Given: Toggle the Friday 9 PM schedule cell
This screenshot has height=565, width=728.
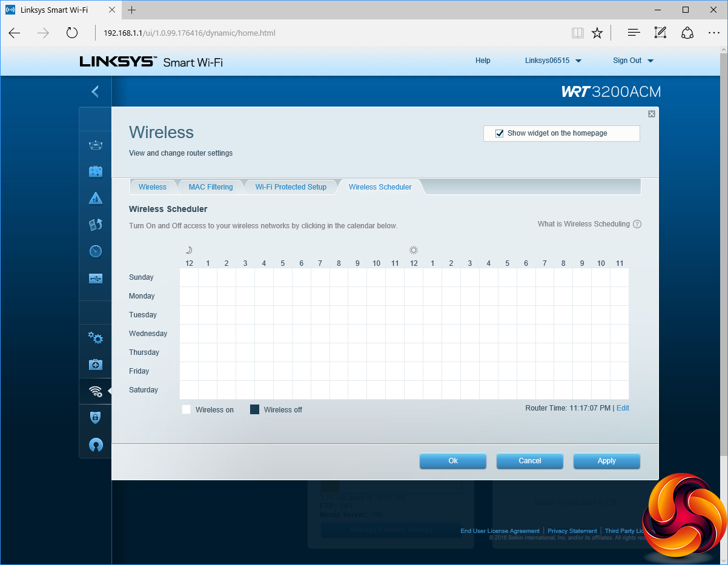Looking at the screenshot, I should (x=582, y=371).
